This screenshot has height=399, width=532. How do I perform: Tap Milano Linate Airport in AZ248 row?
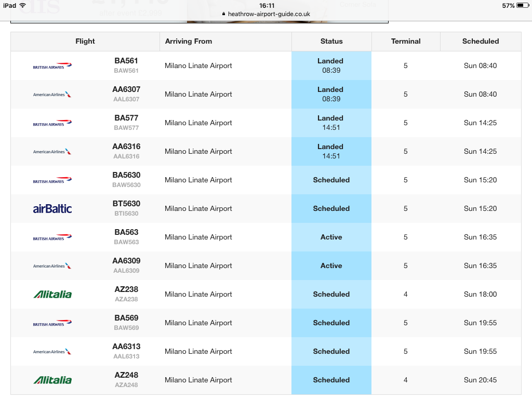click(x=198, y=380)
